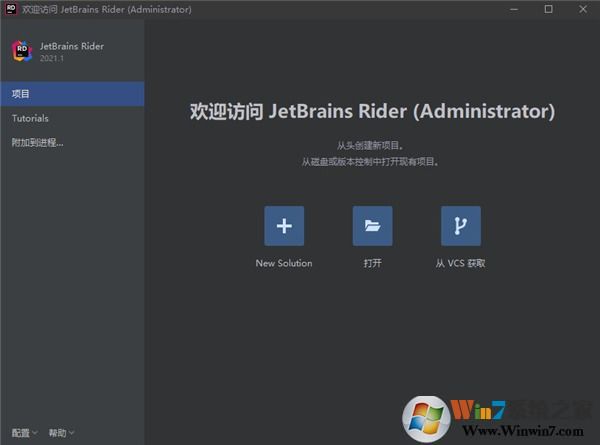The width and height of the screenshot is (600, 445).
Task: Click the New Solution plus icon
Action: (284, 226)
